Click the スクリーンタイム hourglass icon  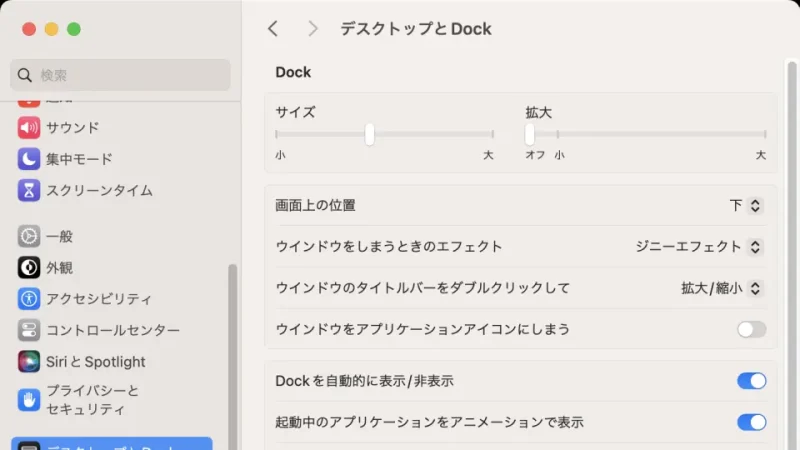pyautogui.click(x=29, y=190)
